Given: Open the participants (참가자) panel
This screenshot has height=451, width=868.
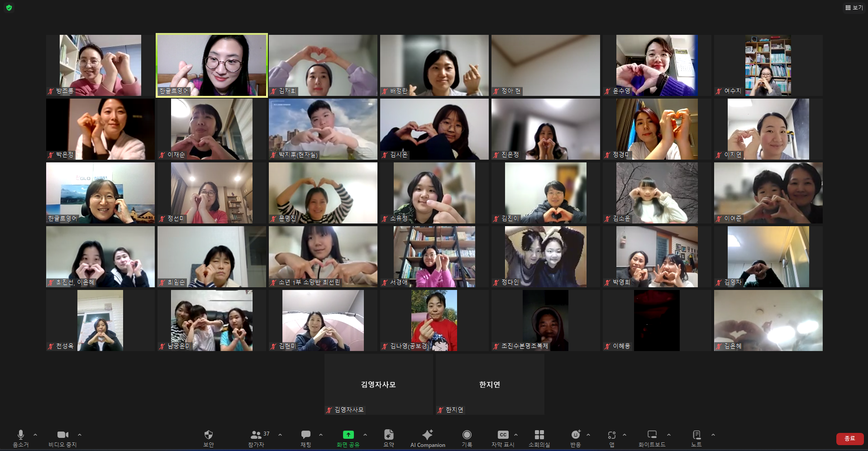Looking at the screenshot, I should pos(256,437).
